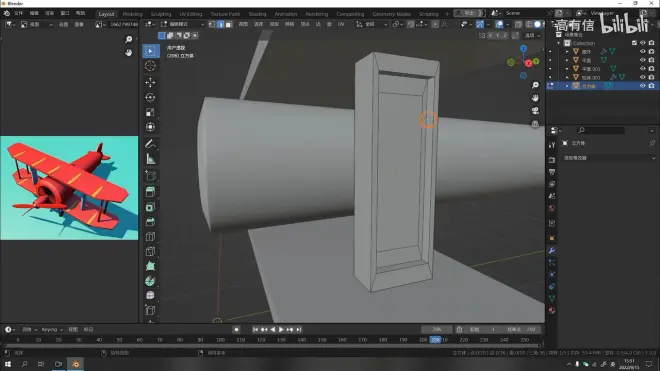Disable render camera for 立方体 object
660x371 pixels.
(x=651, y=85)
